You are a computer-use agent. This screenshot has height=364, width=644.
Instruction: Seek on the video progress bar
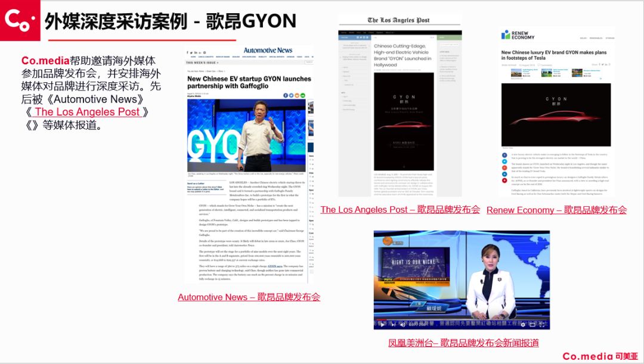click(x=462, y=319)
